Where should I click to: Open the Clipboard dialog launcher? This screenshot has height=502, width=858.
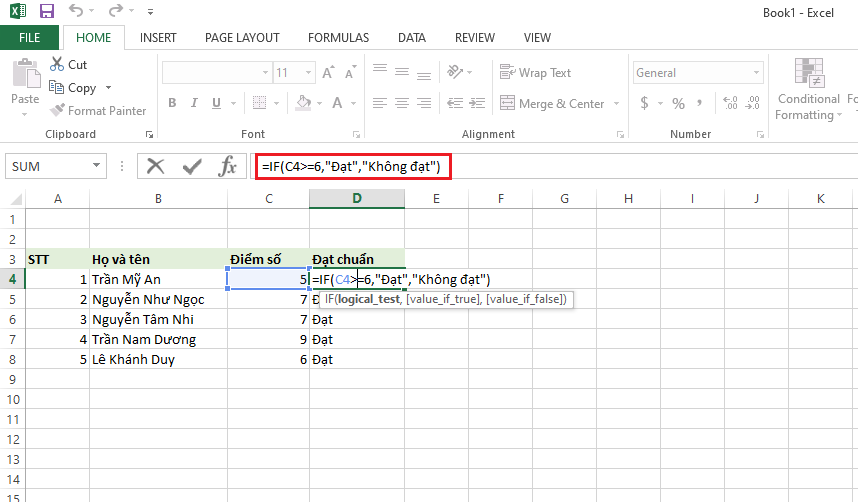tap(149, 135)
